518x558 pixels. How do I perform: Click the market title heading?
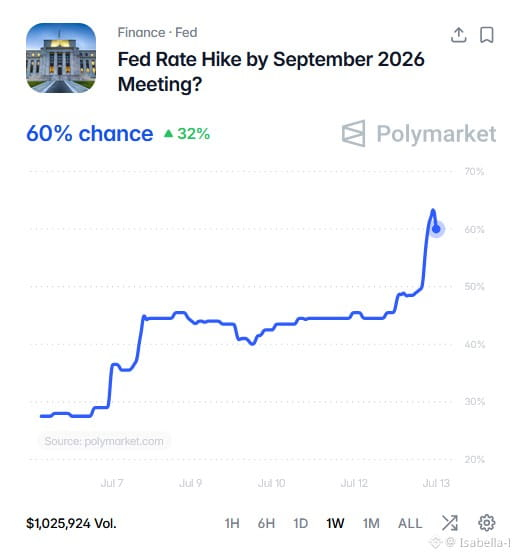point(271,72)
